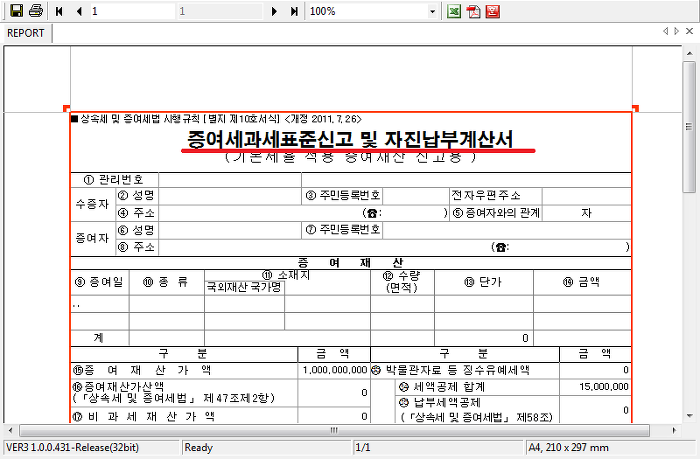Click the A4, 210 x 297 mm status
700x459 pixels.
[x=568, y=447]
